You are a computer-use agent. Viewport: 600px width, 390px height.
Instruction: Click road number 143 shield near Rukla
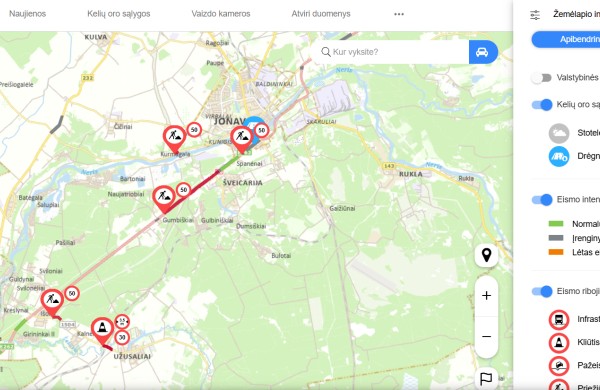(x=389, y=166)
